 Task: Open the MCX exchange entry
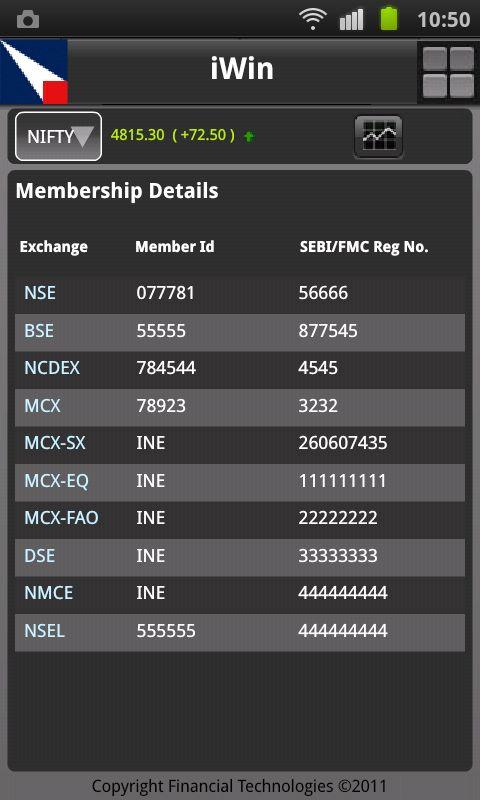42,406
